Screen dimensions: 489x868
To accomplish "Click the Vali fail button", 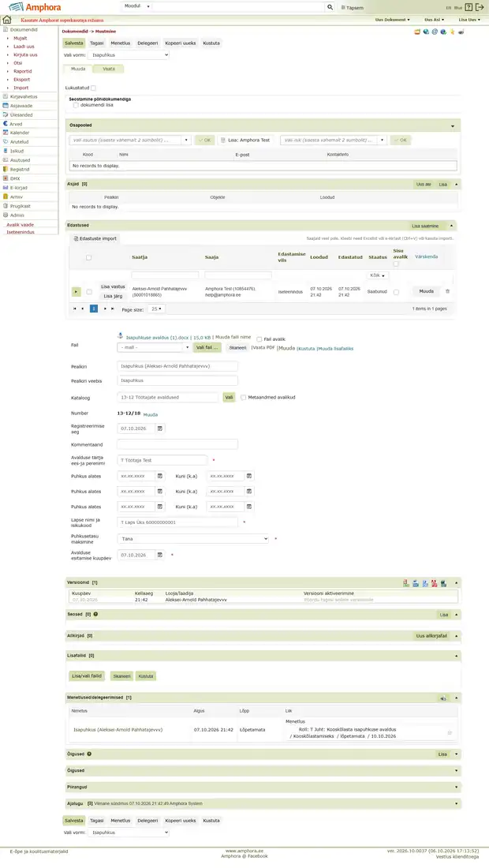I will (x=207, y=348).
